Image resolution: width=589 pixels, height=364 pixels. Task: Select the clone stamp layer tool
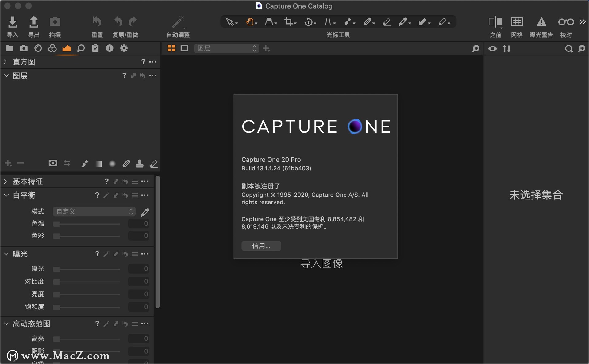(140, 164)
